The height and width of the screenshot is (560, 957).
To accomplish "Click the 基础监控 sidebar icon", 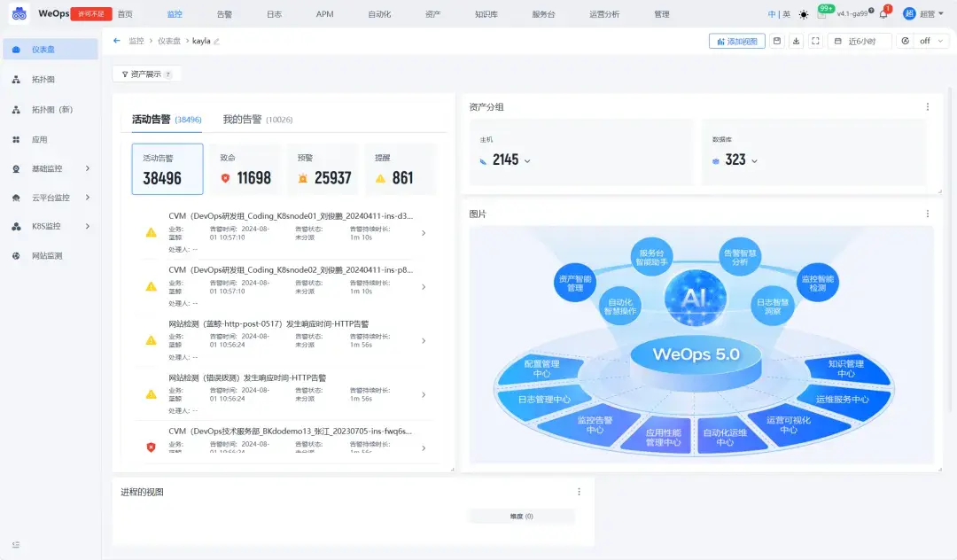I will coord(17,169).
